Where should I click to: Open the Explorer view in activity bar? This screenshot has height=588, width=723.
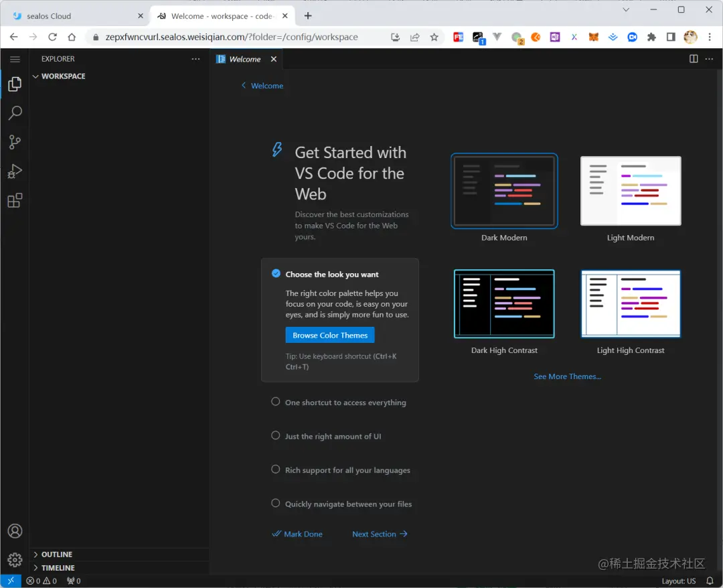pyautogui.click(x=15, y=84)
